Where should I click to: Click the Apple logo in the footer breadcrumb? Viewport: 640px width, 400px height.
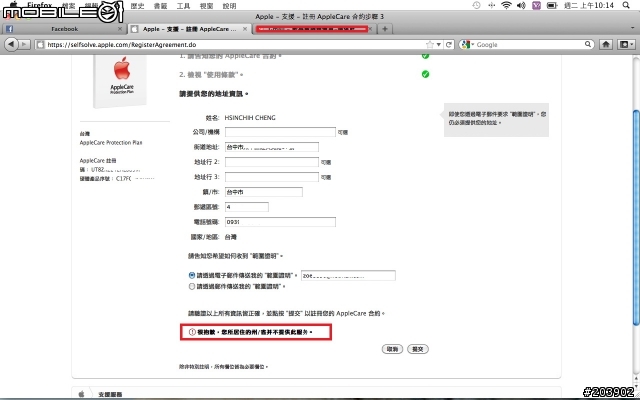pyautogui.click(x=81, y=394)
